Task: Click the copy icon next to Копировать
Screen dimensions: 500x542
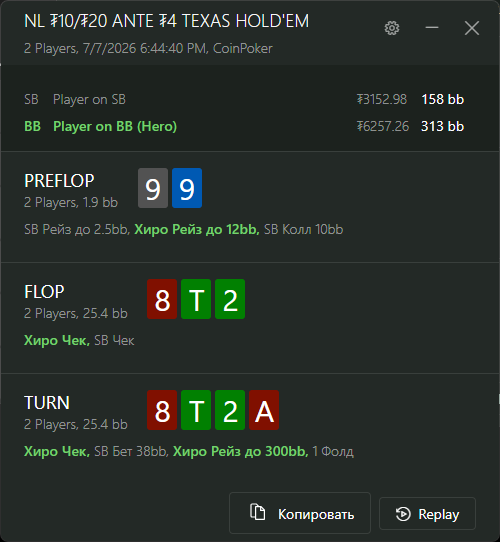Action: coord(258,512)
